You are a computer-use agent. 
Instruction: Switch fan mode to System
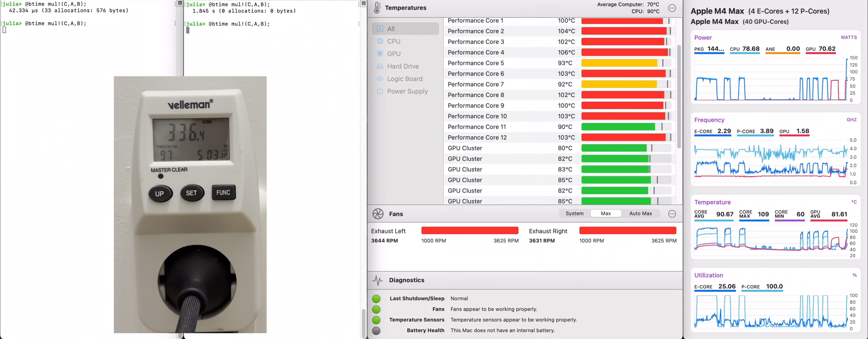click(574, 213)
